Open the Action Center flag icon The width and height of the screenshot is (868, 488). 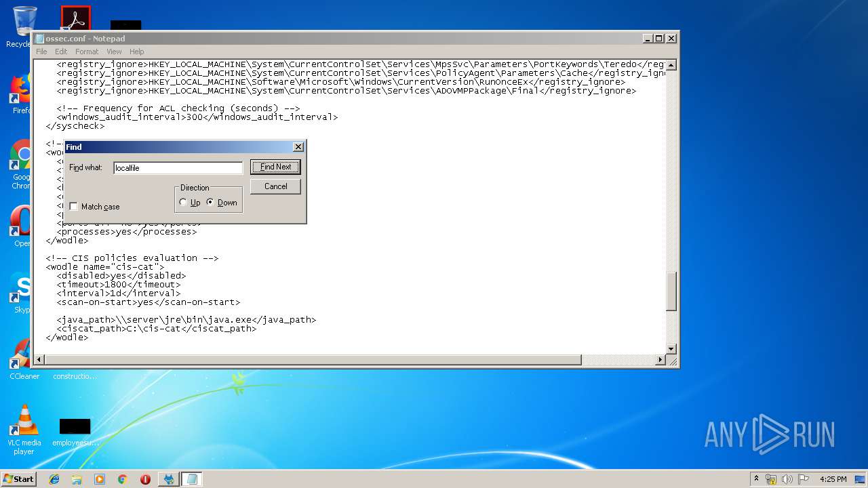coord(803,479)
